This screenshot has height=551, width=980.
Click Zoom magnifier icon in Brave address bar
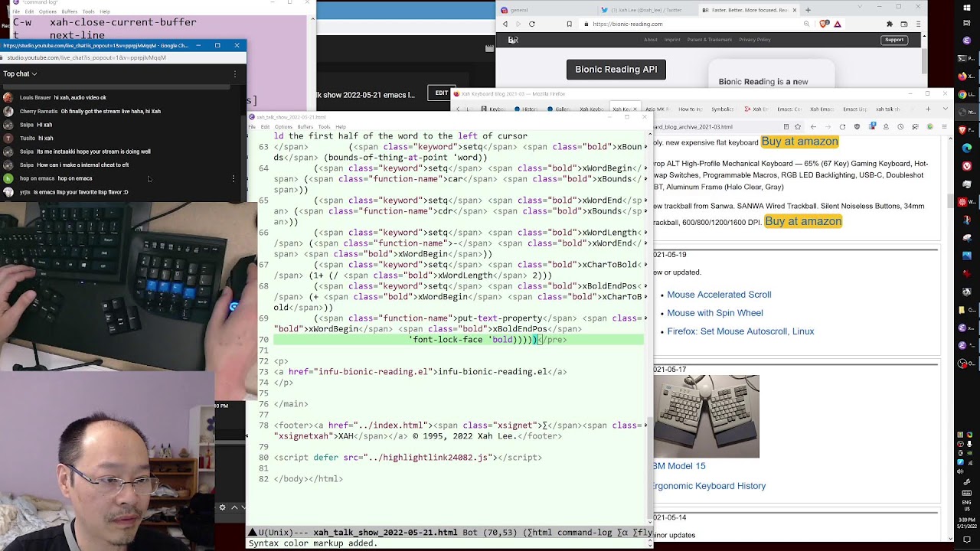806,24
